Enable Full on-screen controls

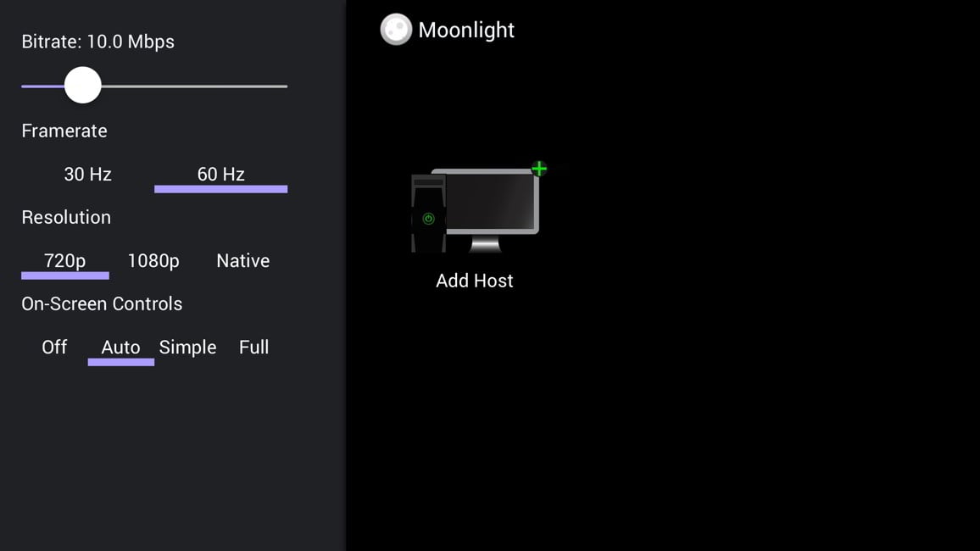pyautogui.click(x=253, y=348)
